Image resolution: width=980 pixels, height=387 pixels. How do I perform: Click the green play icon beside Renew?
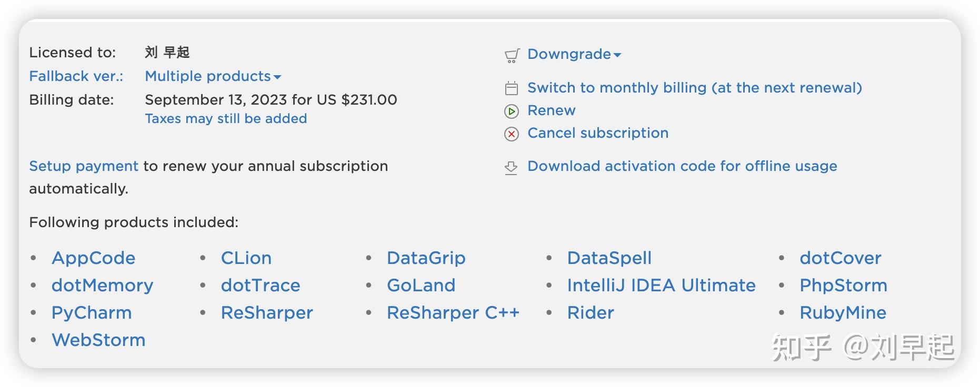tap(512, 111)
